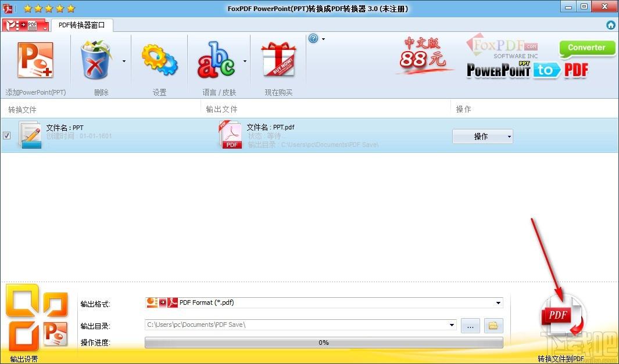The height and width of the screenshot is (364, 619).
Task: Click the PPT-to-PDF application menu button
Action: [26, 26]
